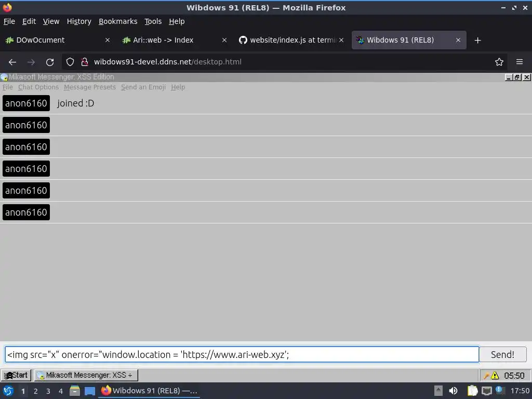Click the Firefox logo in title bar
Screen dimensions: 532x399
pyautogui.click(x=7, y=7)
